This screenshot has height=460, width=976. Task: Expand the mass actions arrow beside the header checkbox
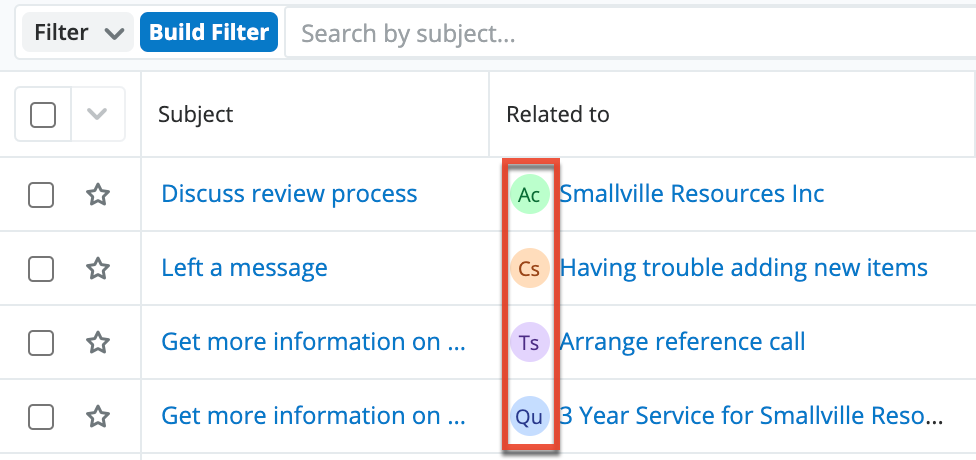click(97, 115)
